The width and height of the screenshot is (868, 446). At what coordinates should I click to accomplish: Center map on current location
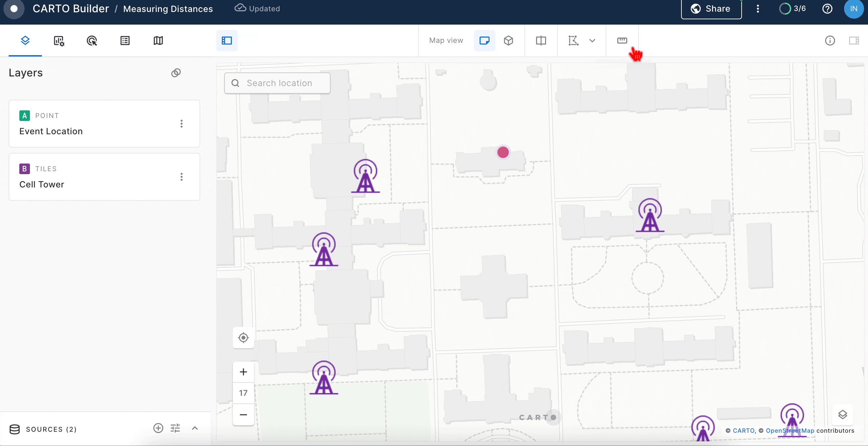point(243,338)
